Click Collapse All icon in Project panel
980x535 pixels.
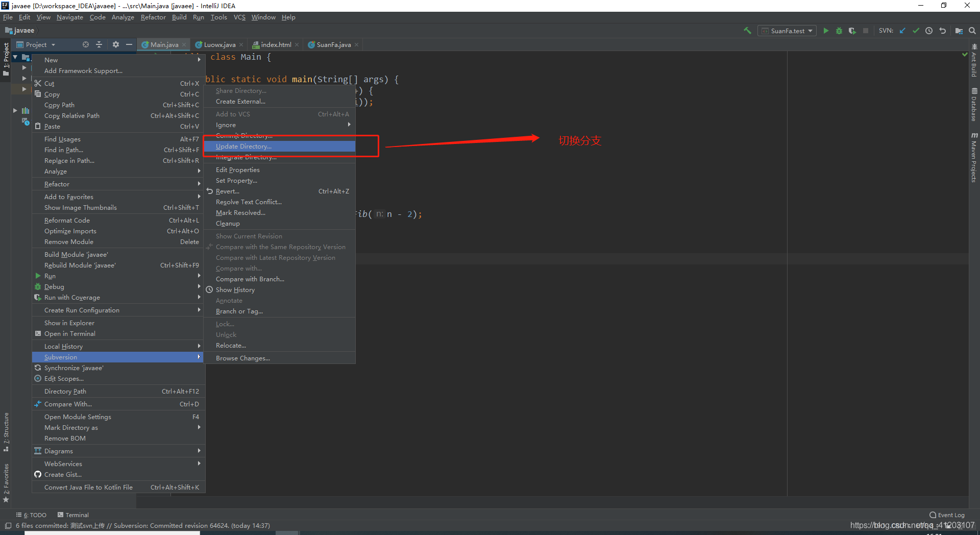(x=99, y=44)
